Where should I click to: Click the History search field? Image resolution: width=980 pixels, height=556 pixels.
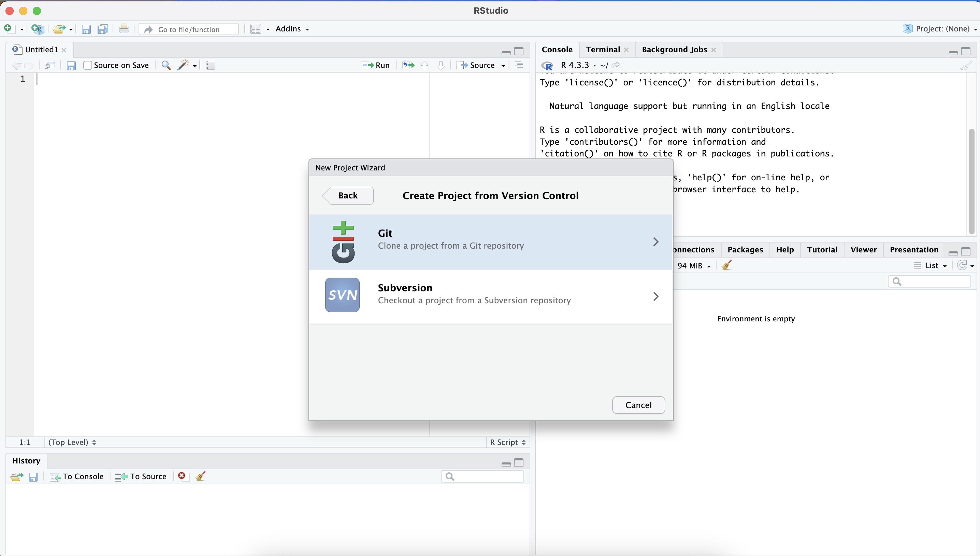pos(482,476)
